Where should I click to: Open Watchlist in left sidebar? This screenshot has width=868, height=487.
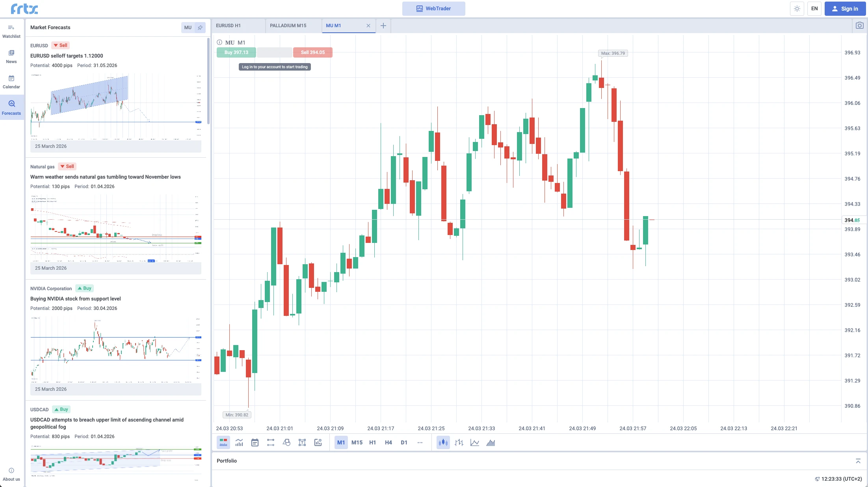(11, 32)
